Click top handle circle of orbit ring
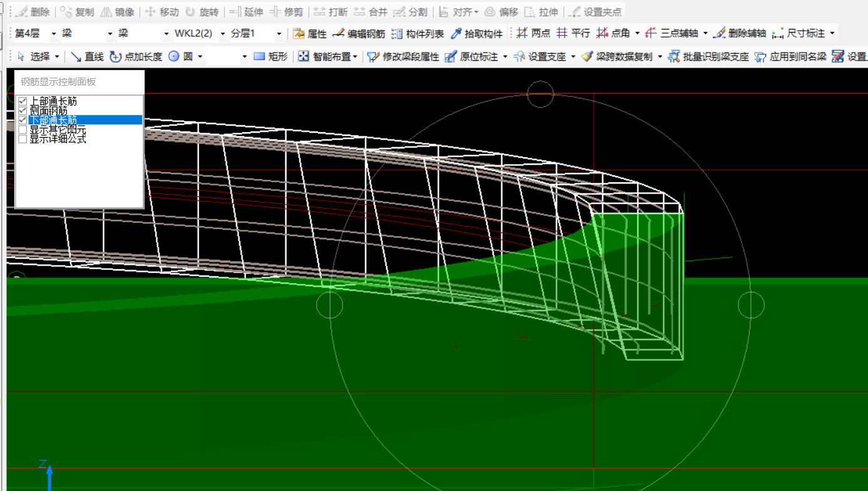Screen dimensions: 868x491 point(540,94)
